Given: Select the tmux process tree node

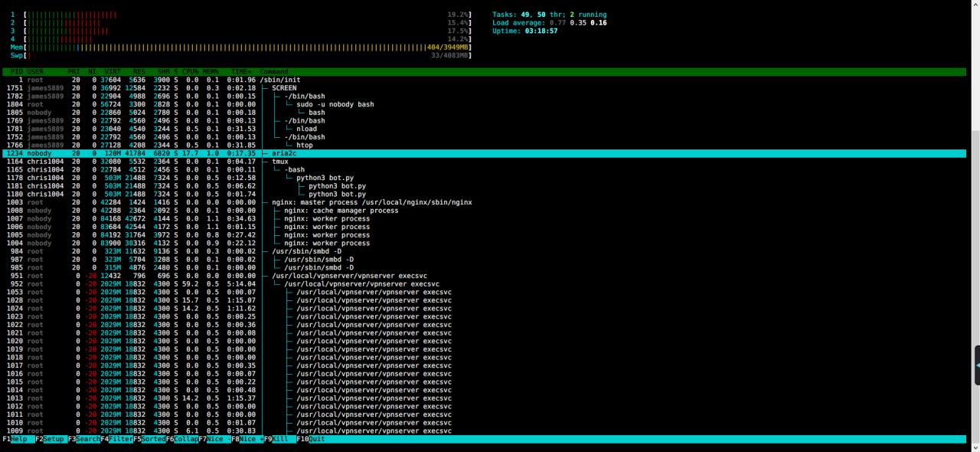Looking at the screenshot, I should coord(279,162).
